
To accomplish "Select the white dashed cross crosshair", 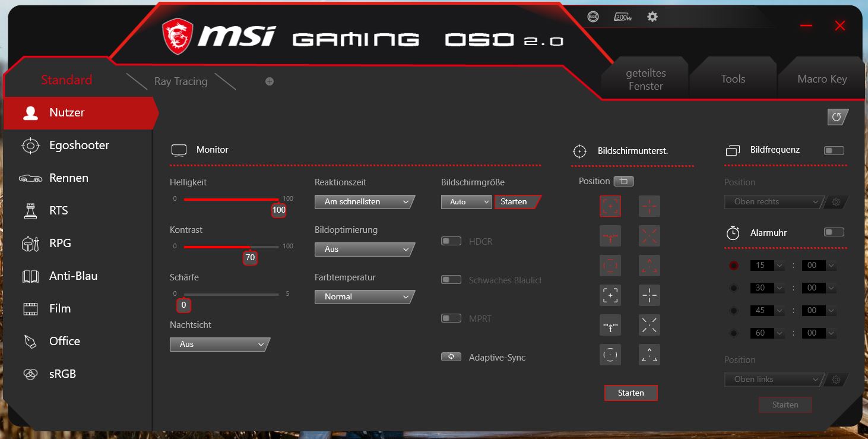I will 650,295.
